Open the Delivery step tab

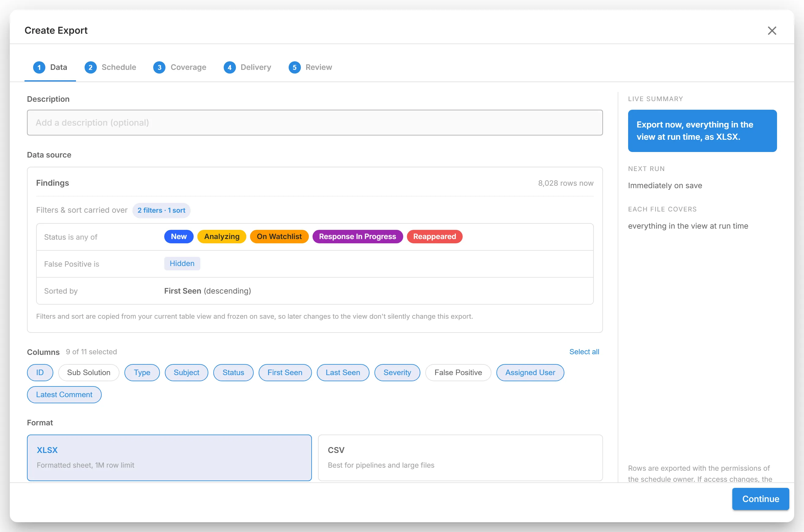click(247, 67)
